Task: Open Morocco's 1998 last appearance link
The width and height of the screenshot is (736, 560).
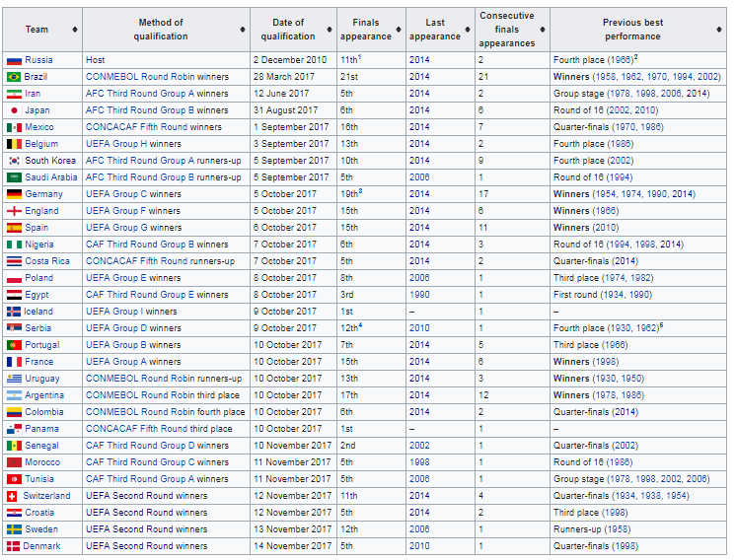Action: [x=419, y=462]
